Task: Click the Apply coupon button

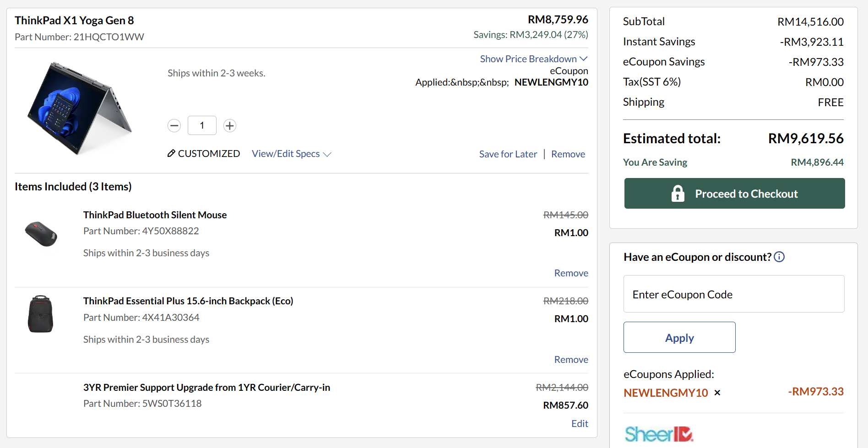Action: coord(679,337)
